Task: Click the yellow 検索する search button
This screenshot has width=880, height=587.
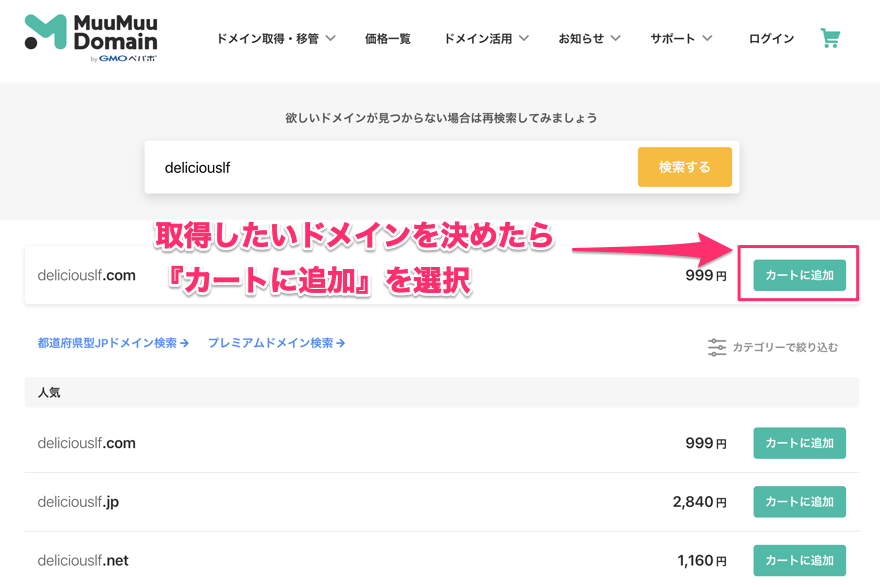Action: click(684, 167)
